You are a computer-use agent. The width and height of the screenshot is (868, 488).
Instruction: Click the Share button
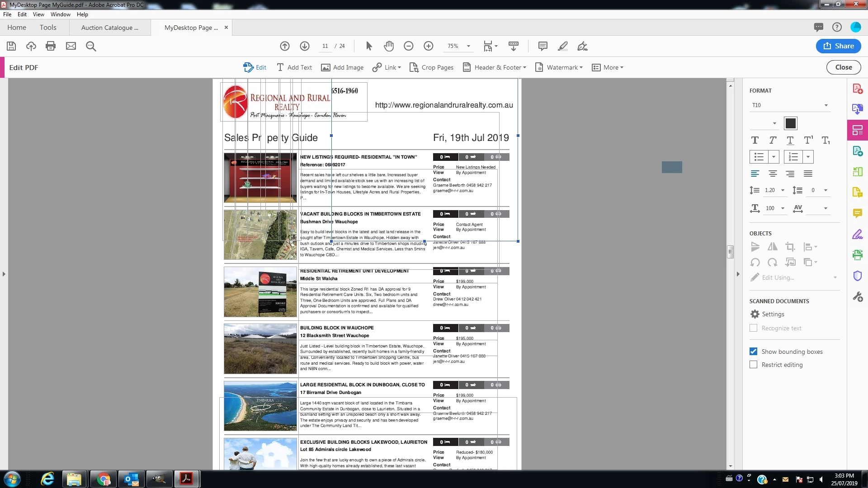pos(838,46)
